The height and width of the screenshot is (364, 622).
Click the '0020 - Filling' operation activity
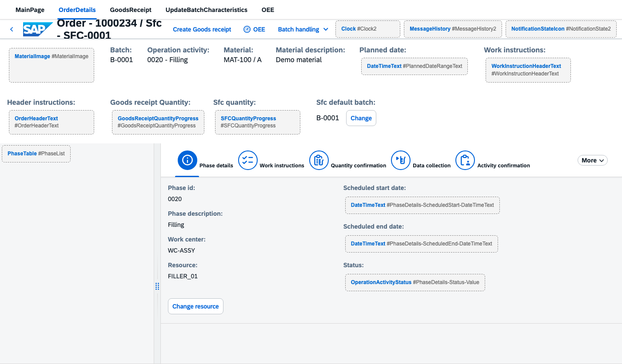[167, 60]
